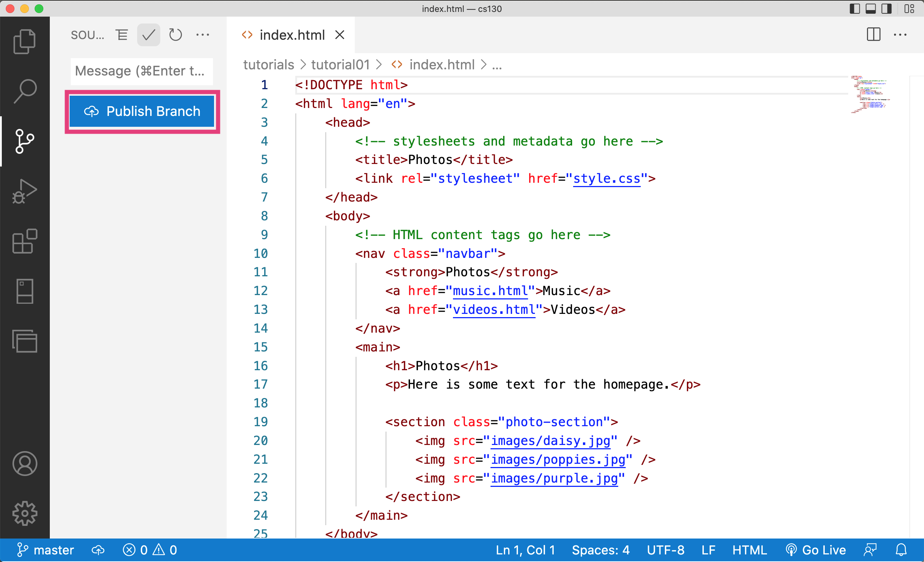Open the Explorer view in activity bar
The height and width of the screenshot is (562, 924).
(x=25, y=41)
